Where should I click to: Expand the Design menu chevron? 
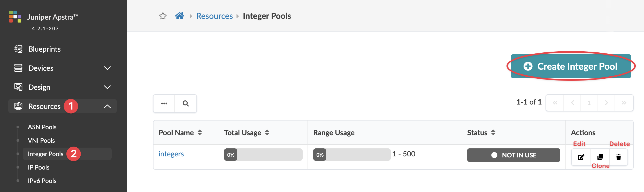coord(107,87)
